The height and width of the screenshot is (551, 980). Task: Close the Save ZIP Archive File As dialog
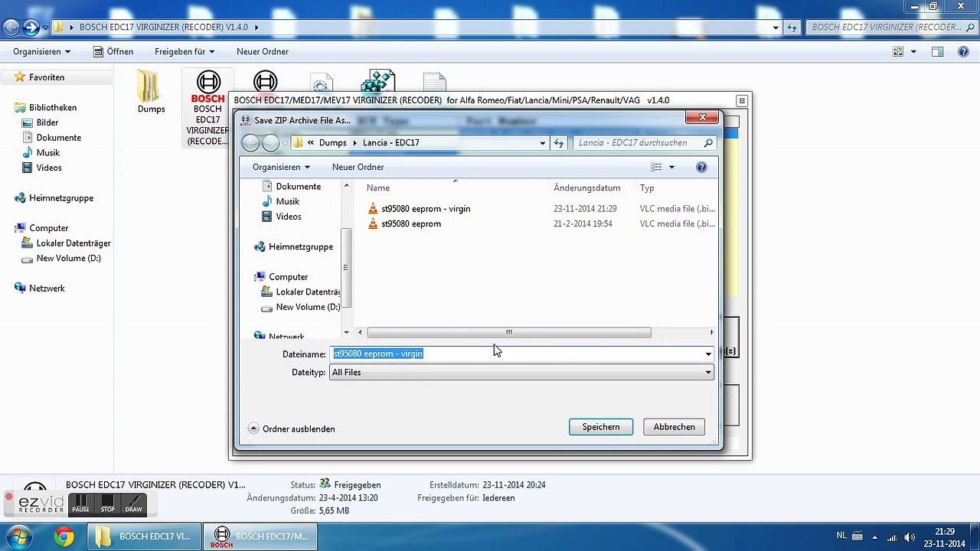pos(702,117)
